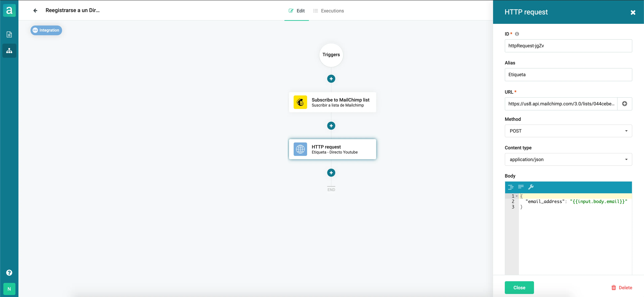Add a step below the HTTP request node
Viewport: 644px width, 297px height.
click(x=331, y=173)
